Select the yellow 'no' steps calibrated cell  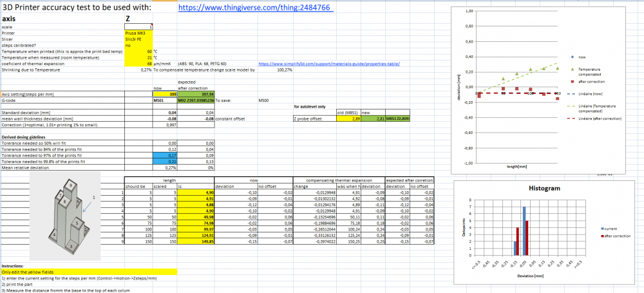139,45
